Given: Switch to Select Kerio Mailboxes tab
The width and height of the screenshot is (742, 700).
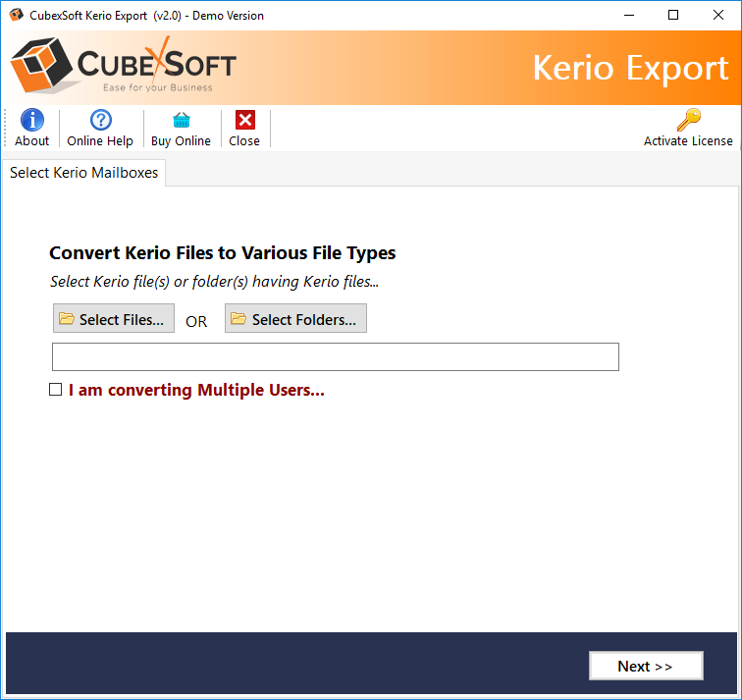Looking at the screenshot, I should (x=83, y=173).
